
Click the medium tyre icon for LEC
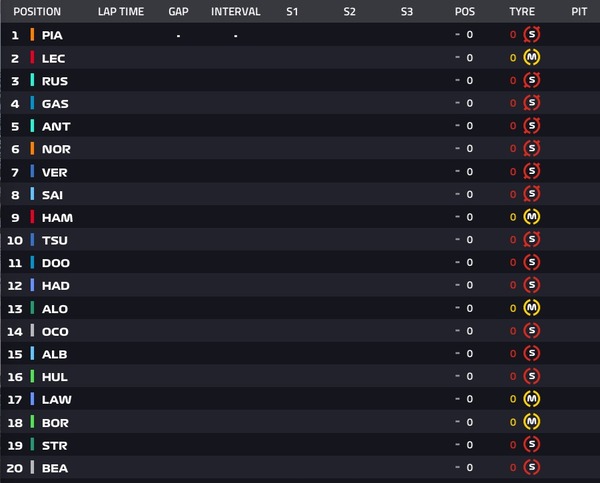click(x=532, y=57)
